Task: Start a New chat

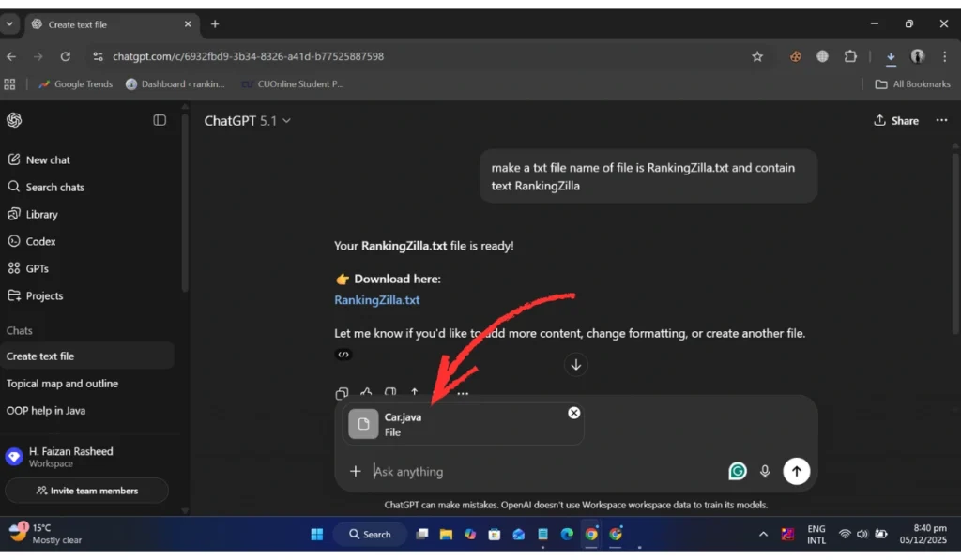Action: (x=47, y=159)
